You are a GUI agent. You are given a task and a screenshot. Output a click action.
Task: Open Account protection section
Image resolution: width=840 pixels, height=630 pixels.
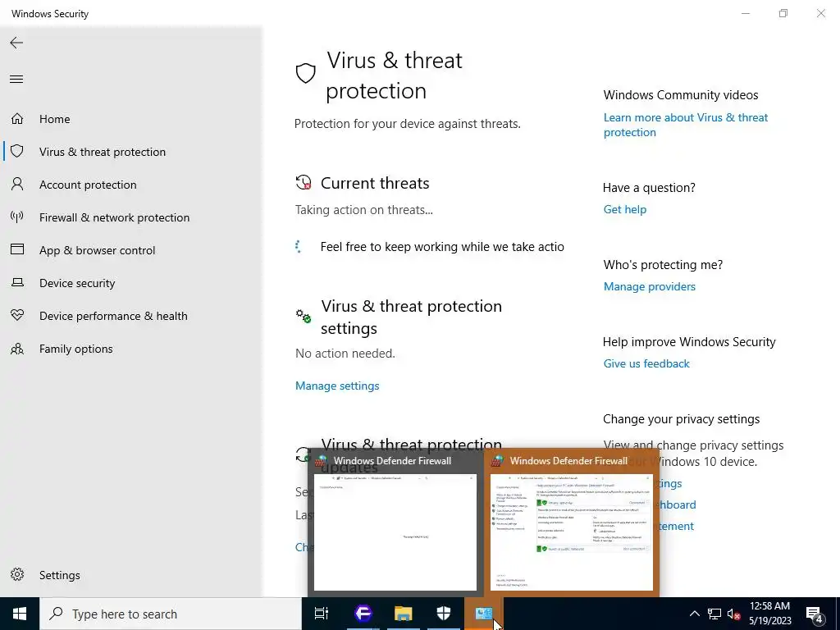pyautogui.click(x=88, y=185)
